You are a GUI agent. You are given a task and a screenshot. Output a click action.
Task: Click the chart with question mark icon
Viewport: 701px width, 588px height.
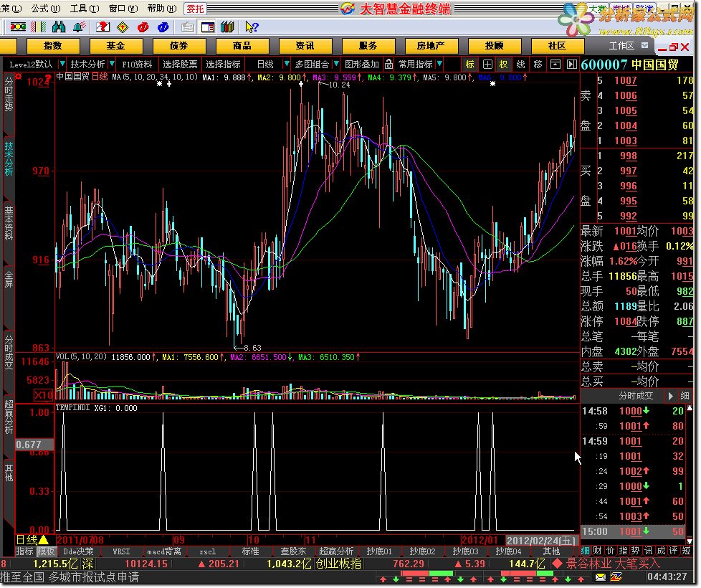(x=102, y=27)
